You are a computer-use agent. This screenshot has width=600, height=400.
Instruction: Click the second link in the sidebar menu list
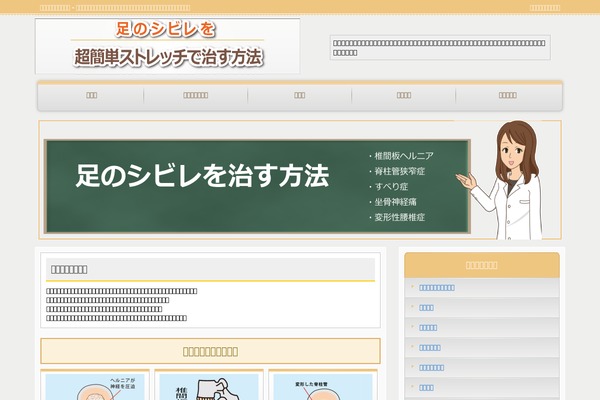click(x=426, y=308)
